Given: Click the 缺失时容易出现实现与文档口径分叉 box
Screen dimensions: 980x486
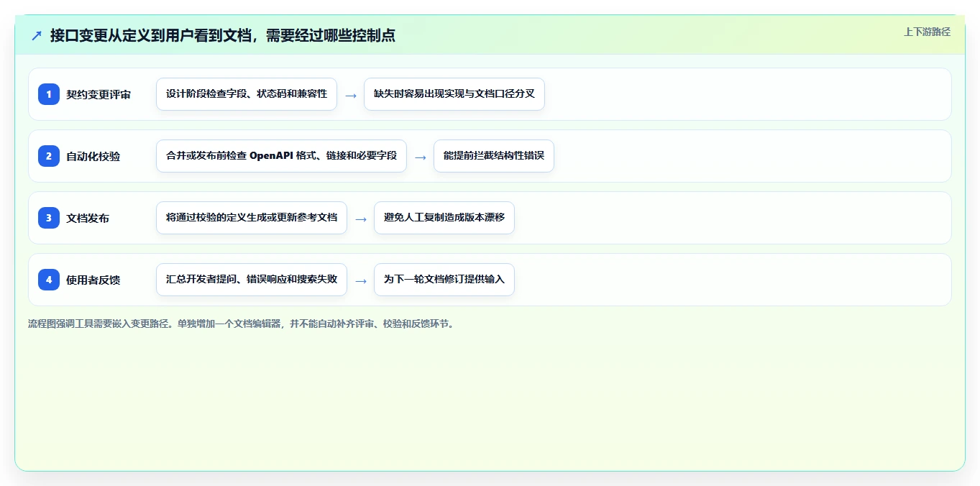Looking at the screenshot, I should tap(454, 94).
